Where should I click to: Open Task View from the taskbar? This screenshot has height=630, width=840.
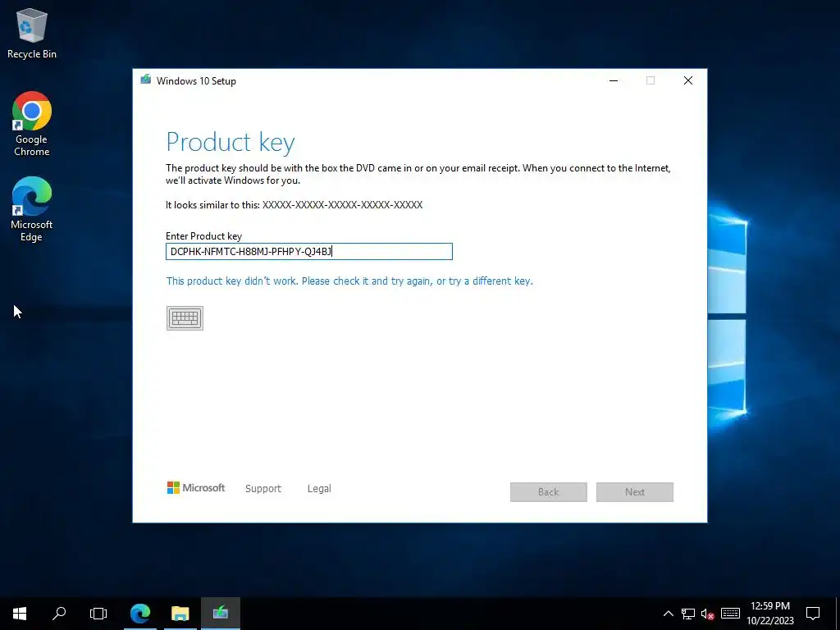pyautogui.click(x=98, y=614)
